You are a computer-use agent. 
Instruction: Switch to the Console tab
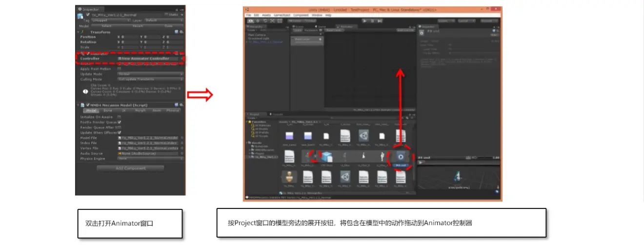[x=277, y=114]
